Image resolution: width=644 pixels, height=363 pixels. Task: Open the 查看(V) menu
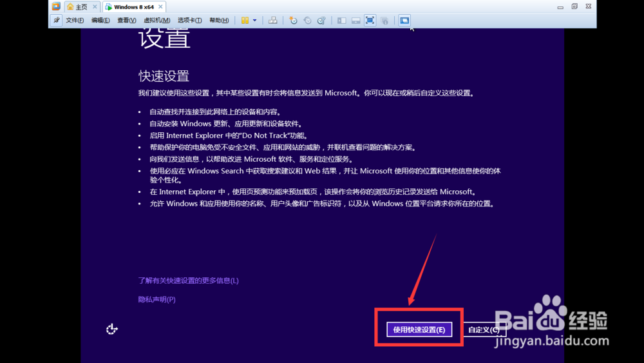tap(126, 20)
